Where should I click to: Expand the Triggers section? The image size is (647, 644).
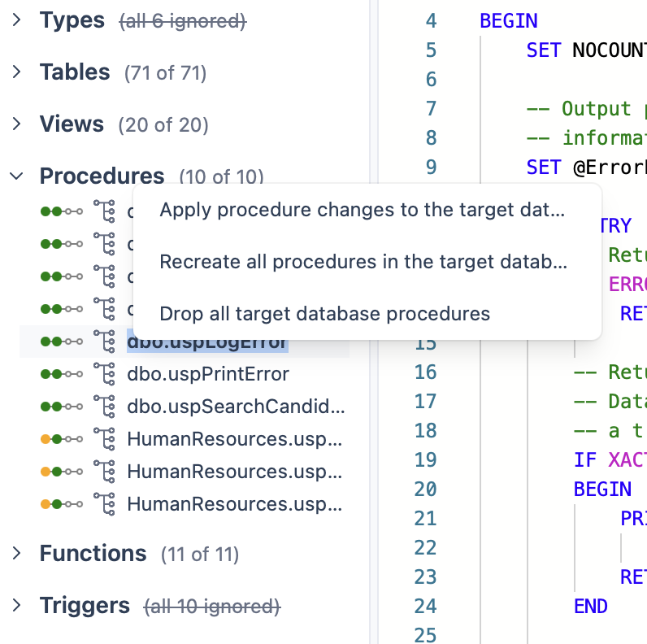16,606
